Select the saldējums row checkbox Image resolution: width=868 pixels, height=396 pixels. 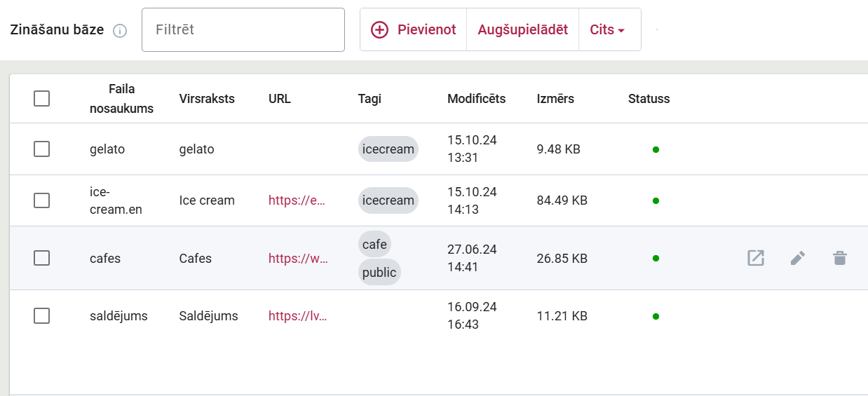point(42,316)
